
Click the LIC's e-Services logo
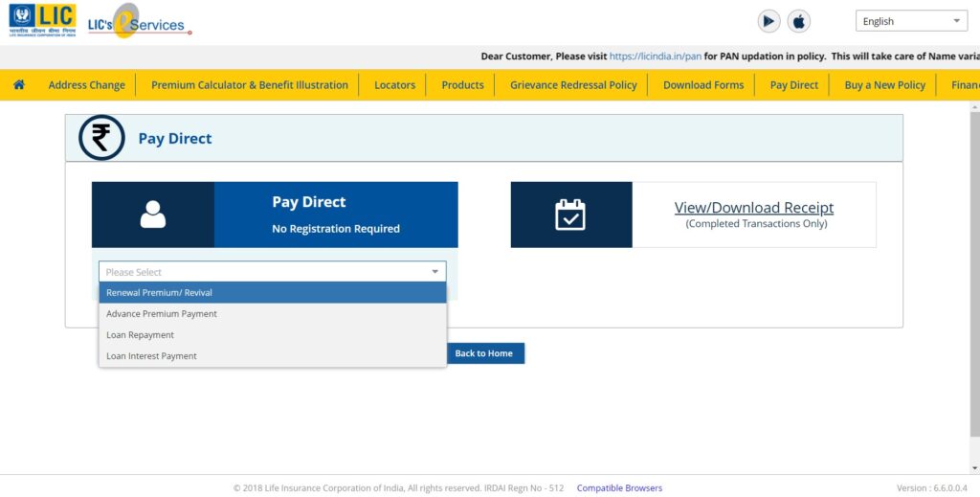pos(140,22)
